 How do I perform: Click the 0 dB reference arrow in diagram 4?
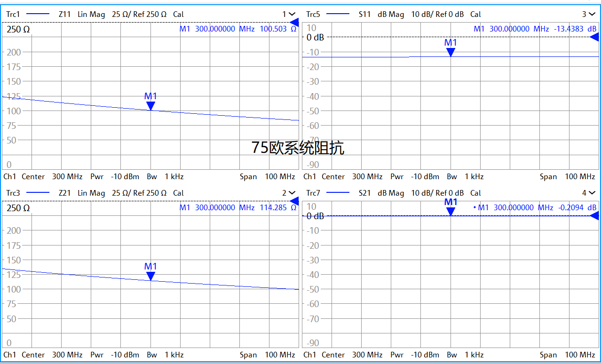(x=595, y=216)
